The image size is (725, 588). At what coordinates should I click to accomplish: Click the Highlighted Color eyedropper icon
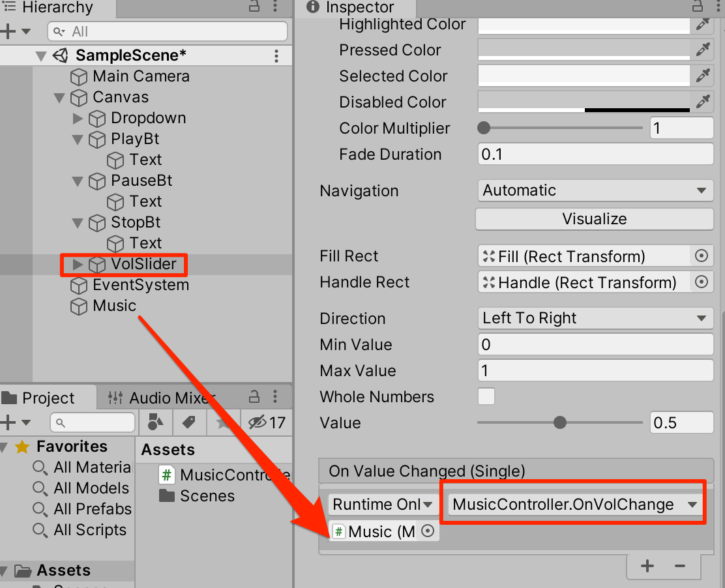[x=703, y=24]
